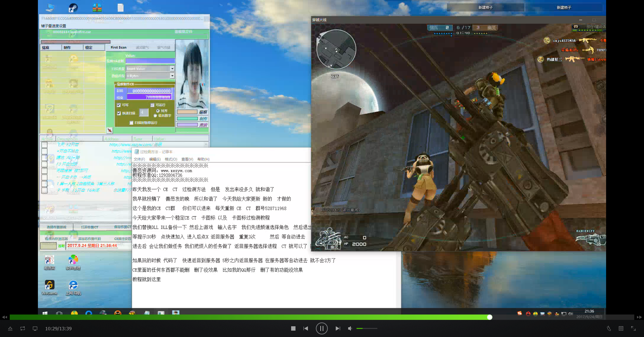Click the volume slider track
This screenshot has width=644, height=337.
point(367,329)
